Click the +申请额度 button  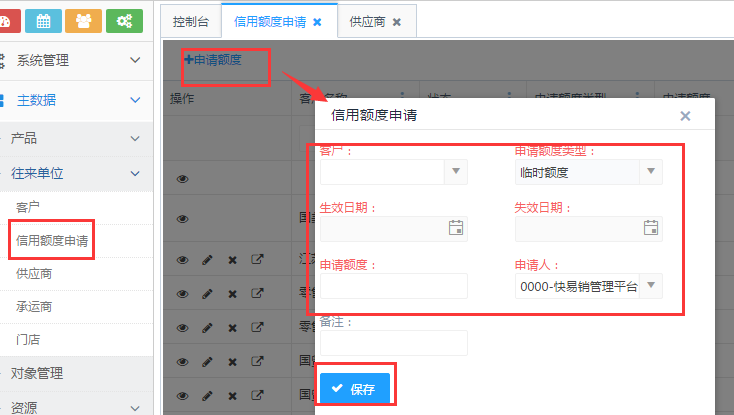(x=226, y=60)
